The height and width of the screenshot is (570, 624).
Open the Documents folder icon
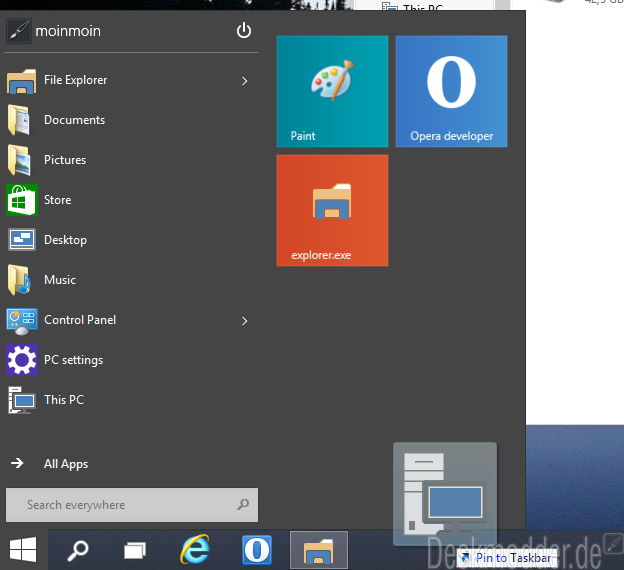click(x=19, y=120)
